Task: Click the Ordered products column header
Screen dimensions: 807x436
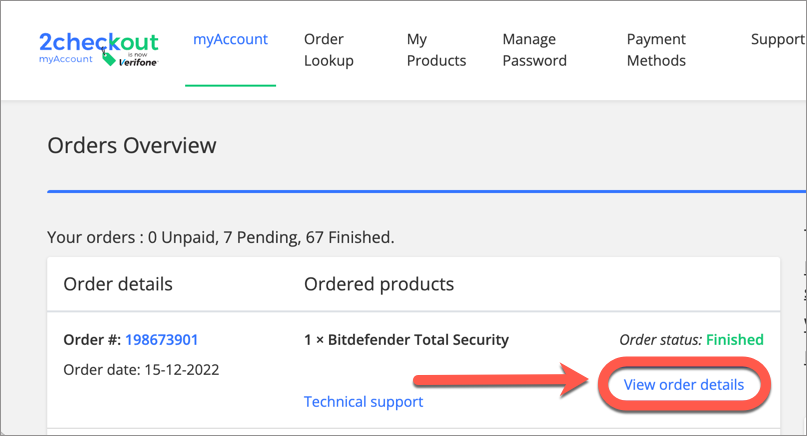Action: (x=379, y=284)
